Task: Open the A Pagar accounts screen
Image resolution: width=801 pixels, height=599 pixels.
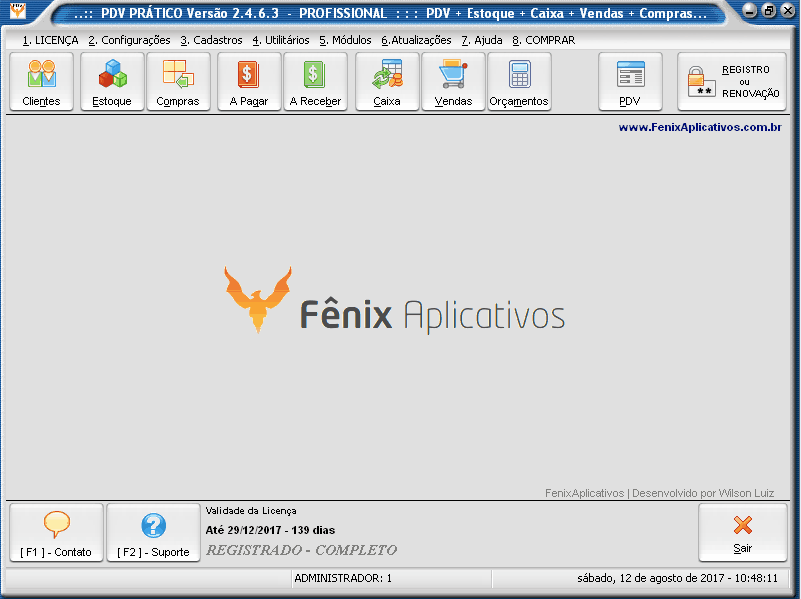Action: (x=249, y=82)
